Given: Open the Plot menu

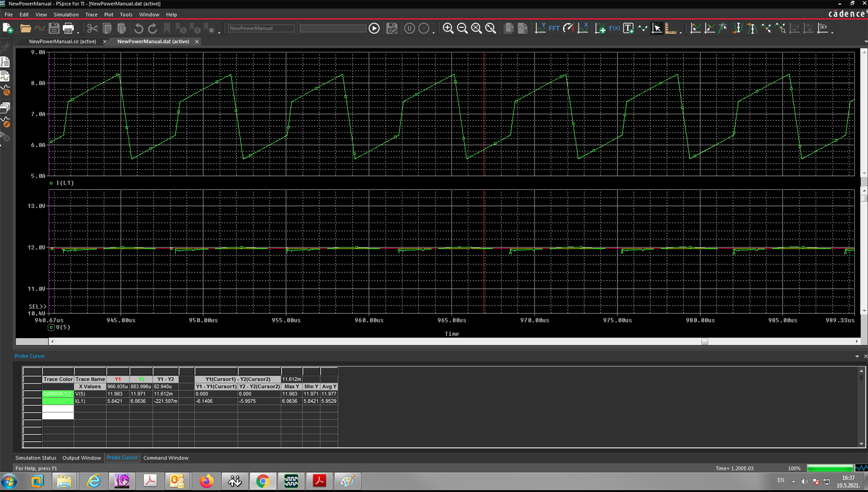Looking at the screenshot, I should (x=108, y=15).
